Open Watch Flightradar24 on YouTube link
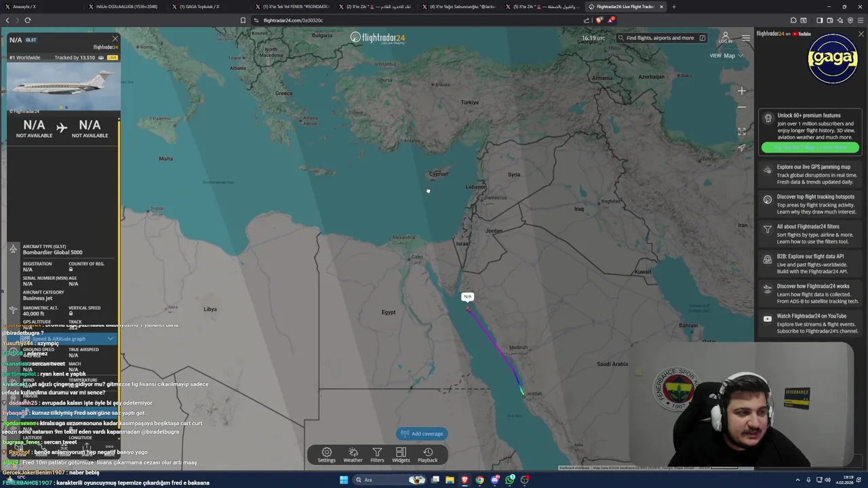This screenshot has height=488, width=868. pos(810,323)
